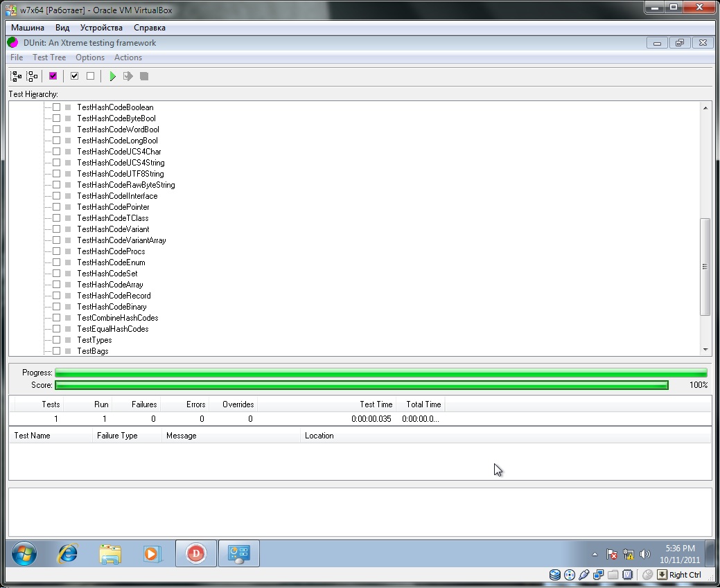Click the Test Name column header
This screenshot has width=720, height=588.
(x=51, y=436)
